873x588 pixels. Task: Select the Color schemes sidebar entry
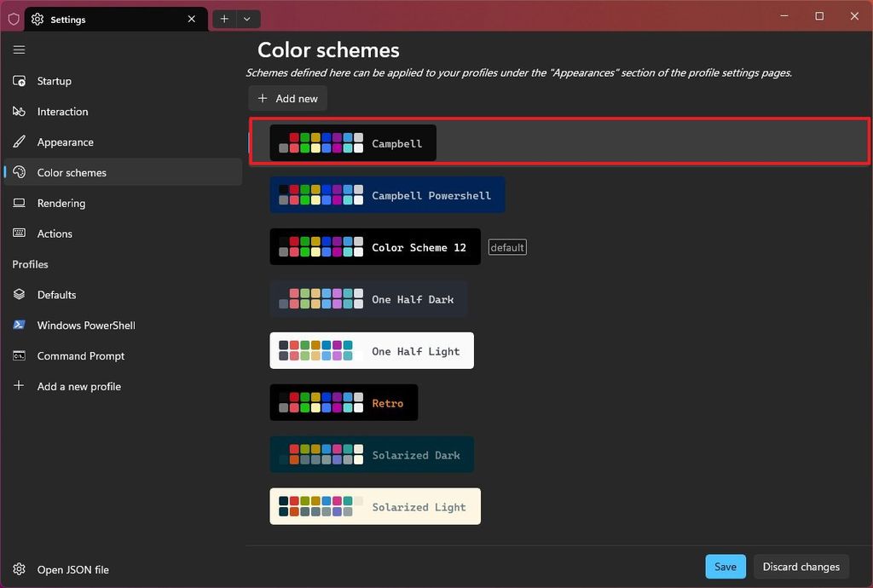pyautogui.click(x=72, y=172)
